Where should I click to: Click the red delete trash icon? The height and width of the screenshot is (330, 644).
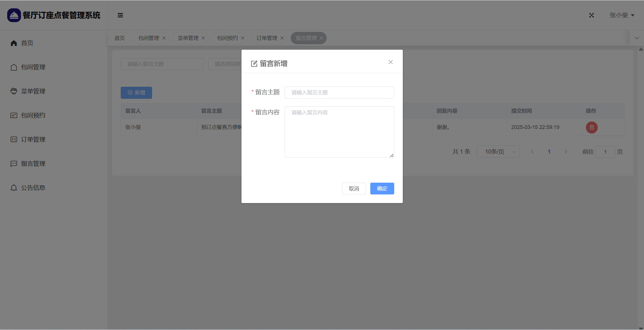click(x=591, y=127)
